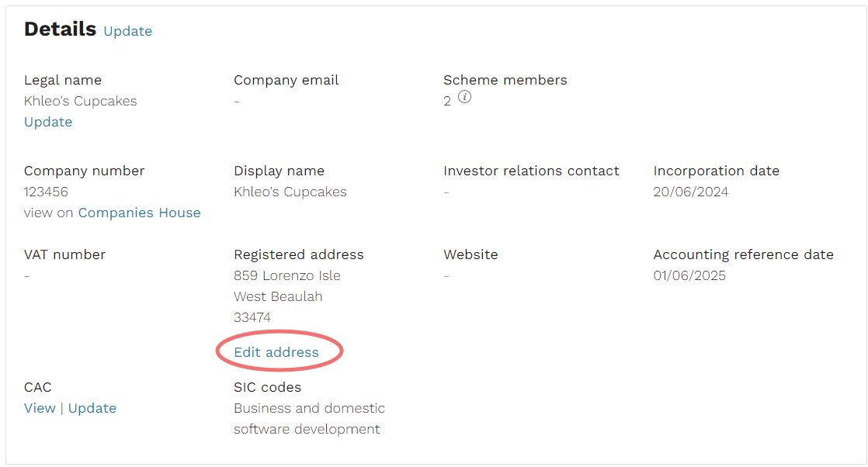Click the Investor relations contact label
The height and width of the screenshot is (467, 868).
coord(531,171)
